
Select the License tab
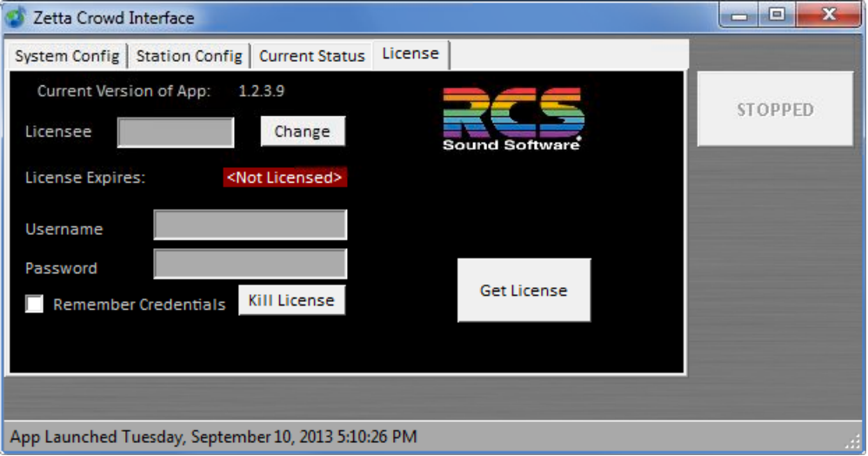[411, 54]
